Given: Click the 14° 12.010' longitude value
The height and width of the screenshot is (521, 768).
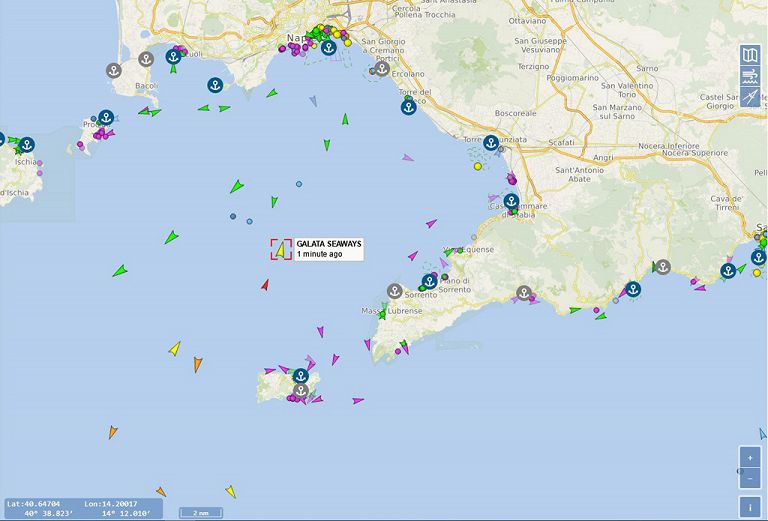Looking at the screenshot, I should (126, 513).
